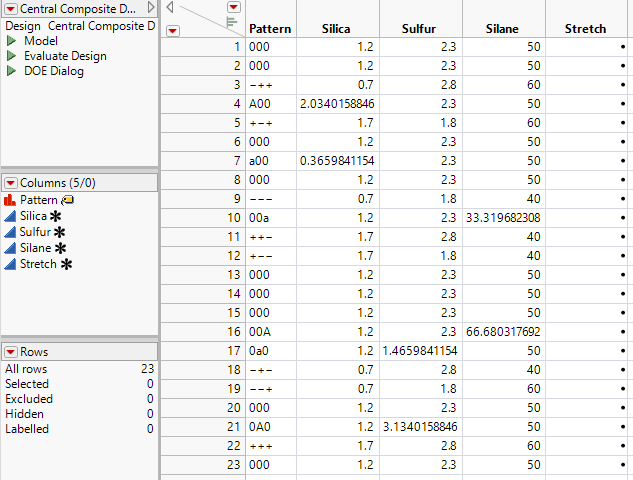Open the Central Composite Design table red-triangle menu
The width and height of the screenshot is (633, 480).
[x=11, y=8]
